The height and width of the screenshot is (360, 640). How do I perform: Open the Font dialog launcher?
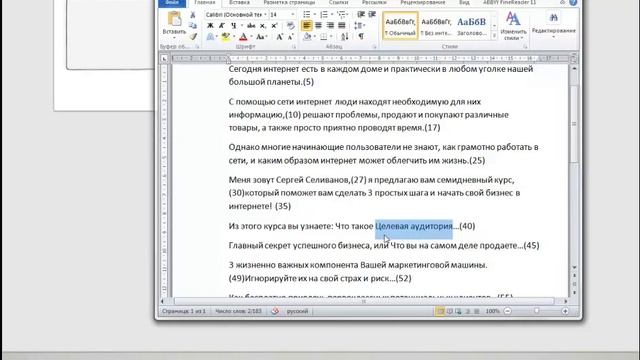[x=293, y=47]
